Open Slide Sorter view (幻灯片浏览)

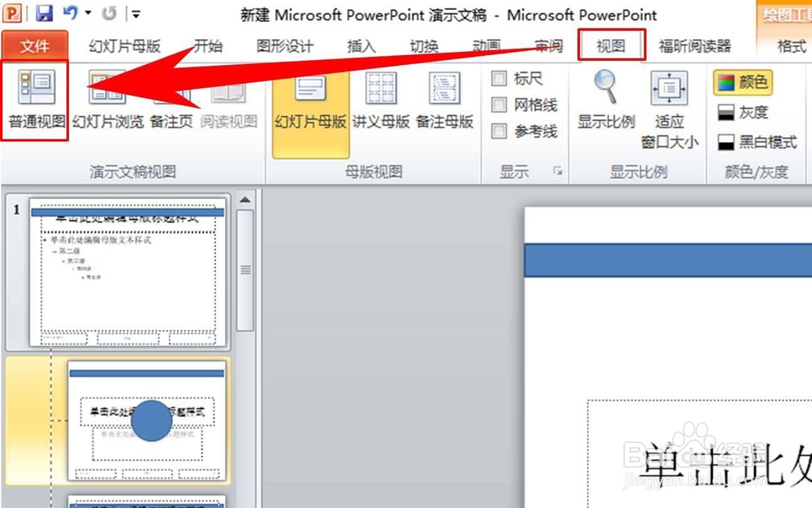click(x=108, y=101)
